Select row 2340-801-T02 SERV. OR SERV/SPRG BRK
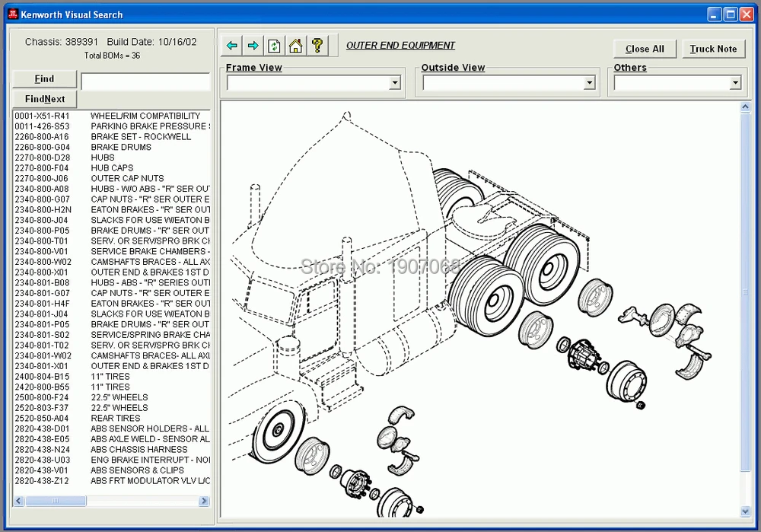Viewport: 761px width, 532px height. [112, 346]
